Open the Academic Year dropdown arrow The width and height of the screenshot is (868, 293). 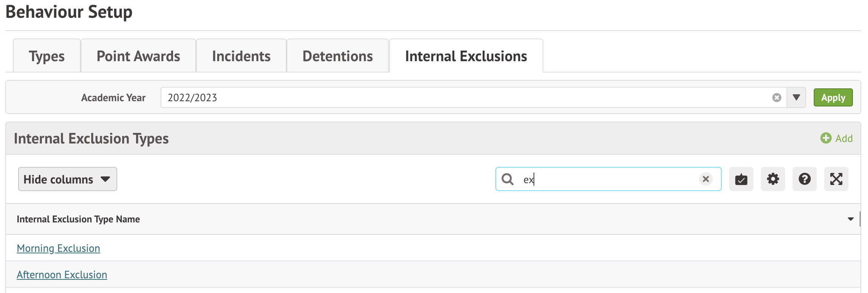pyautogui.click(x=796, y=98)
